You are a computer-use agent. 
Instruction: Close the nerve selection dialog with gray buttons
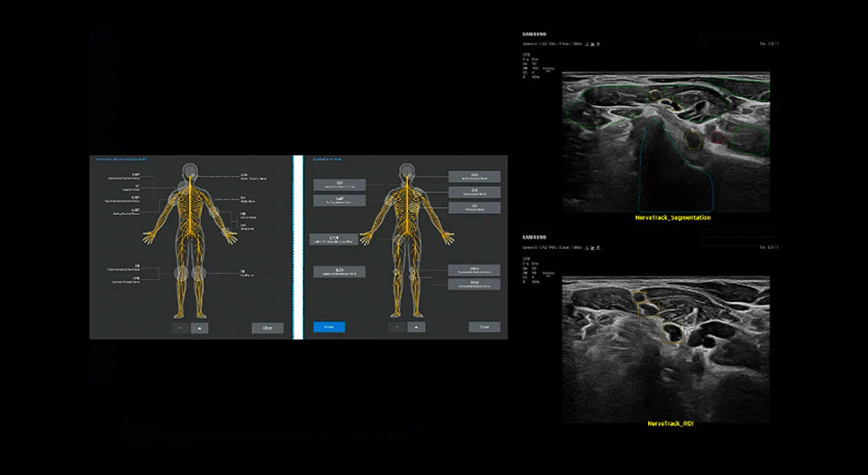(485, 327)
